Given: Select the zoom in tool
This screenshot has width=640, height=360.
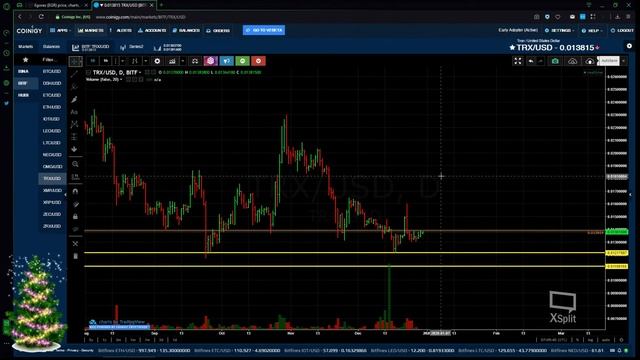Looking at the screenshot, I should click(x=75, y=164).
